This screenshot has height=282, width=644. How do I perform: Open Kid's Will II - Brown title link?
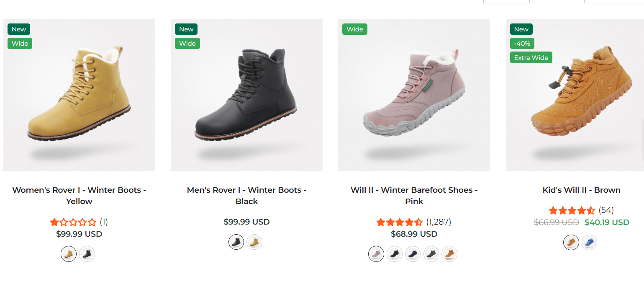click(x=581, y=190)
